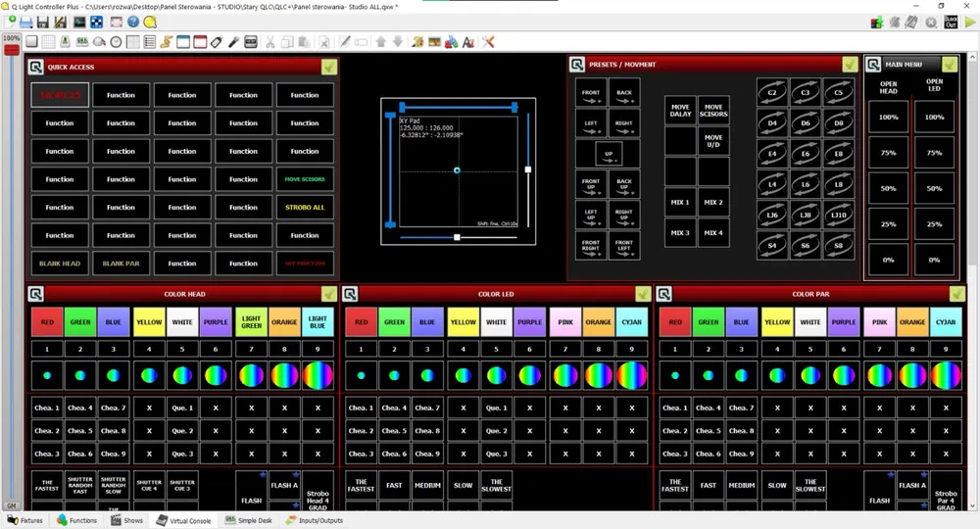
Task: Click the blue question mark help icon
Action: pyautogui.click(x=132, y=22)
